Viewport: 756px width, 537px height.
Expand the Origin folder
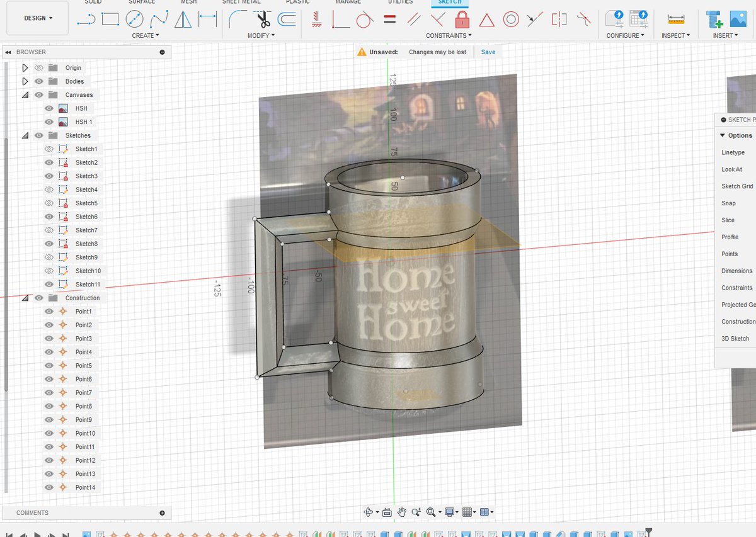pos(25,68)
